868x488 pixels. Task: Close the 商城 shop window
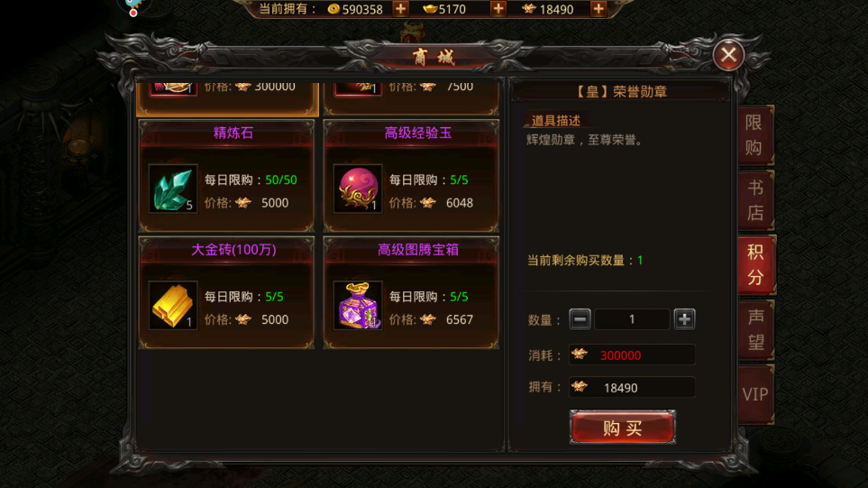728,55
